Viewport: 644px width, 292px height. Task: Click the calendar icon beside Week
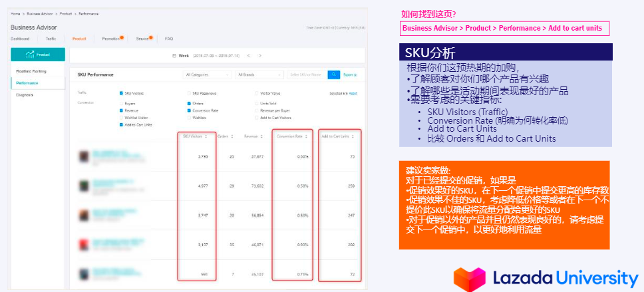pyautogui.click(x=174, y=55)
